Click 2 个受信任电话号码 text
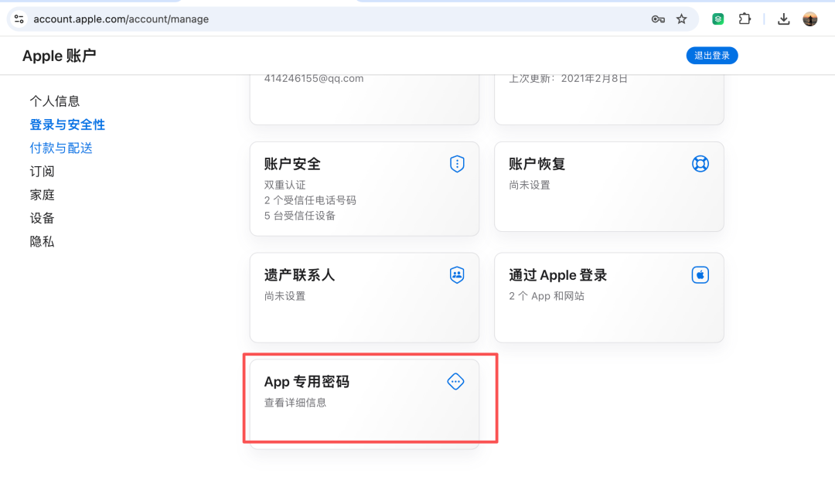 click(x=310, y=201)
